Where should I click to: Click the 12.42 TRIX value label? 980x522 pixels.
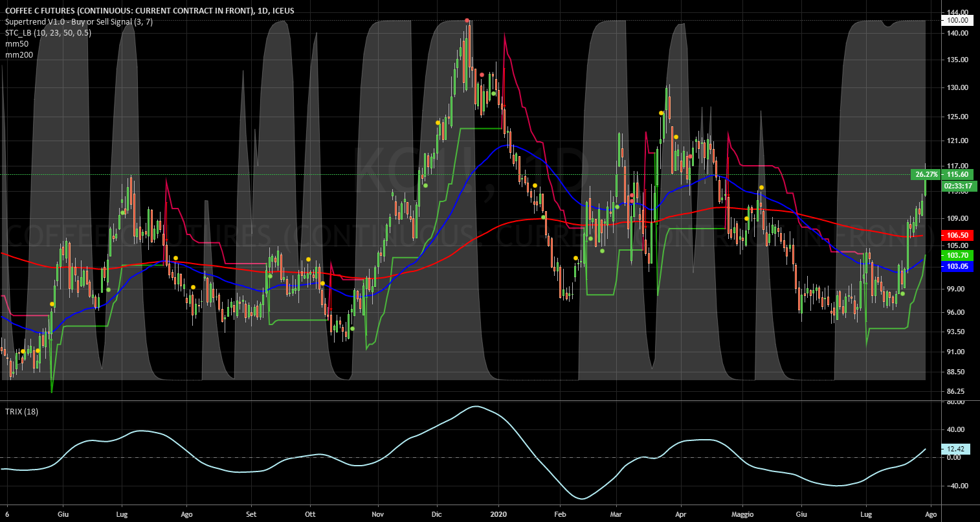point(956,449)
